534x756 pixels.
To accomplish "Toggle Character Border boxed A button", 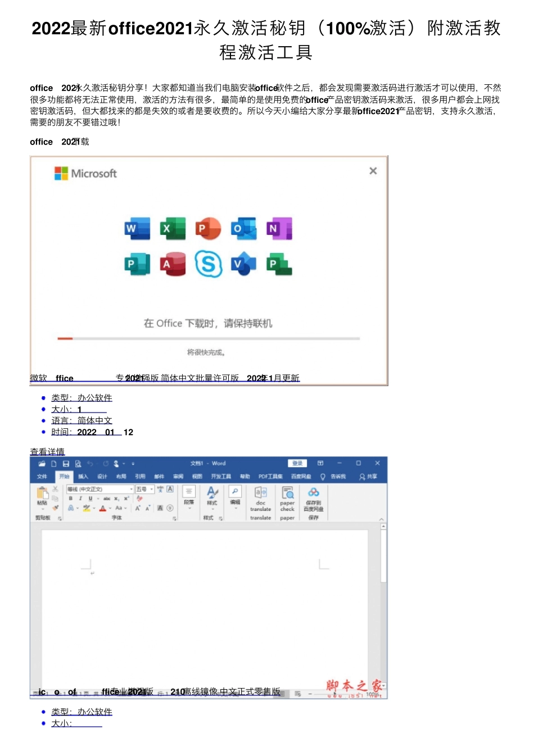I will tap(170, 489).
